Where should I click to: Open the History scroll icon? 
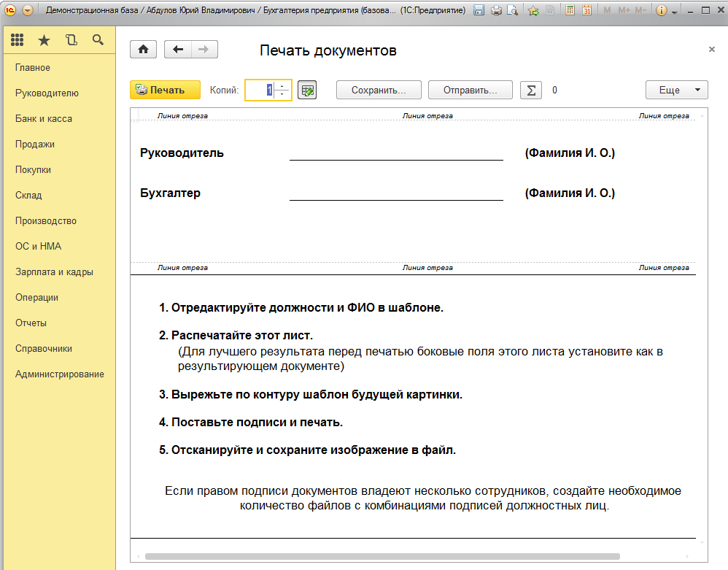click(71, 40)
